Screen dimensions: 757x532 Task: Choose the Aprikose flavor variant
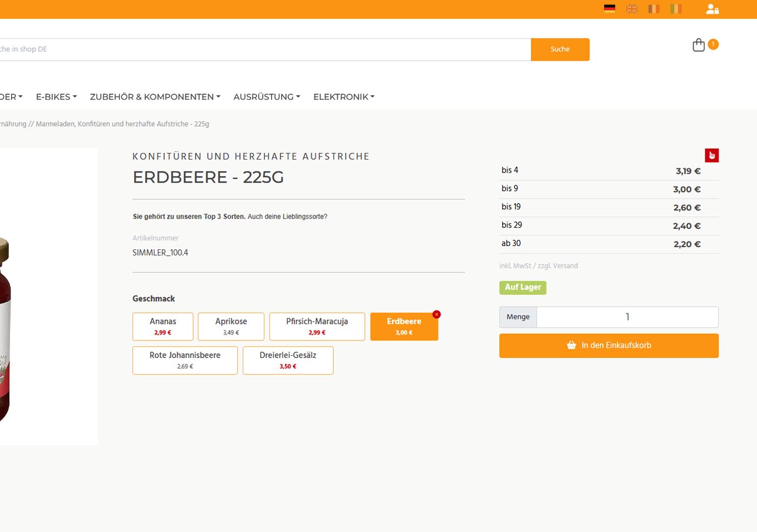click(x=231, y=326)
